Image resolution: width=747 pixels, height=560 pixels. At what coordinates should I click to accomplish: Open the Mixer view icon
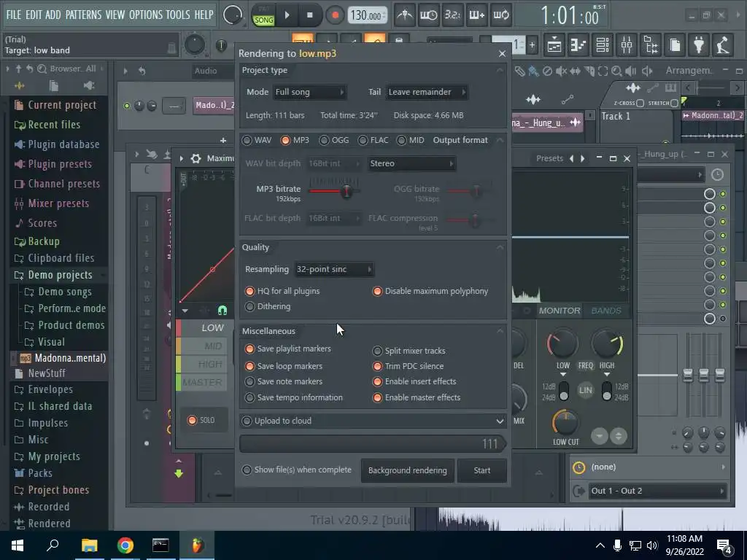pos(627,45)
